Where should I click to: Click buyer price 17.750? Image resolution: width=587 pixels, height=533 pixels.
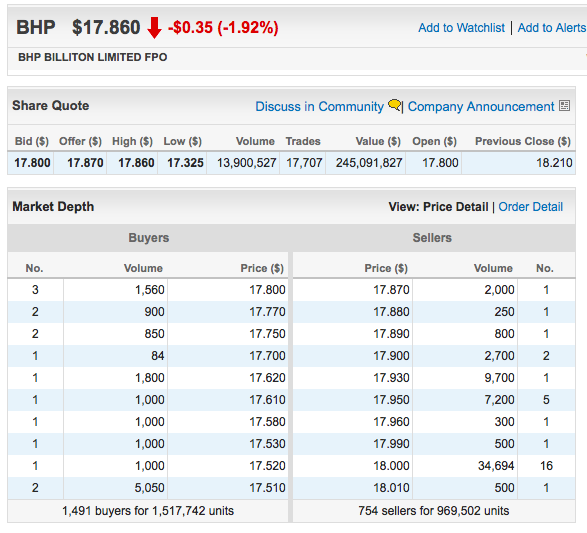coord(267,334)
